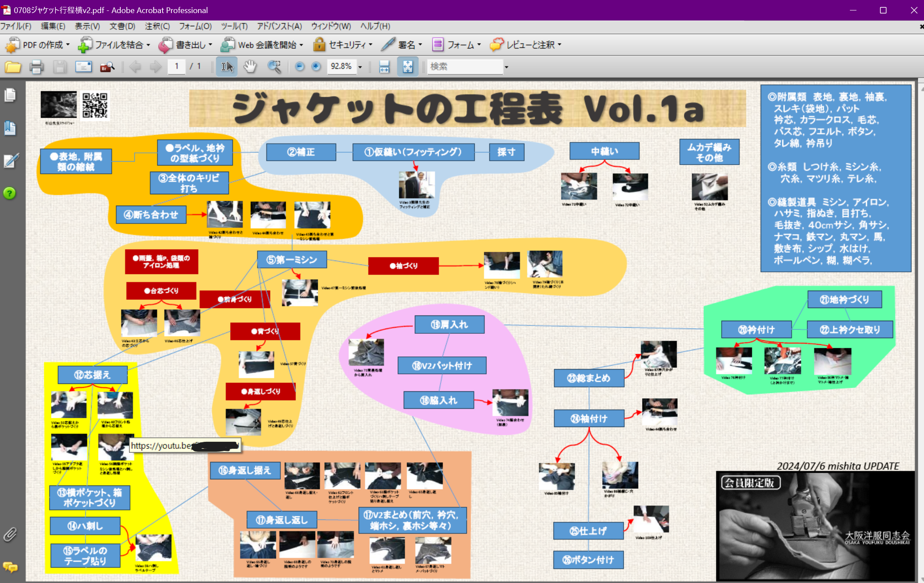Viewport: 924px width, 583px height.
Task: Open the ツール(T) menu
Action: pos(234,26)
